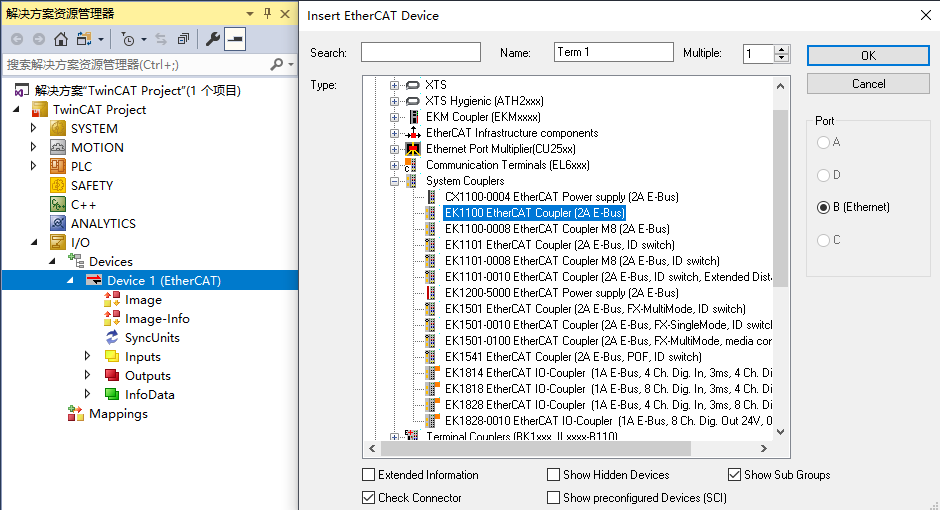940x510 pixels.
Task: Click the Cancel button
Action: pos(868,84)
